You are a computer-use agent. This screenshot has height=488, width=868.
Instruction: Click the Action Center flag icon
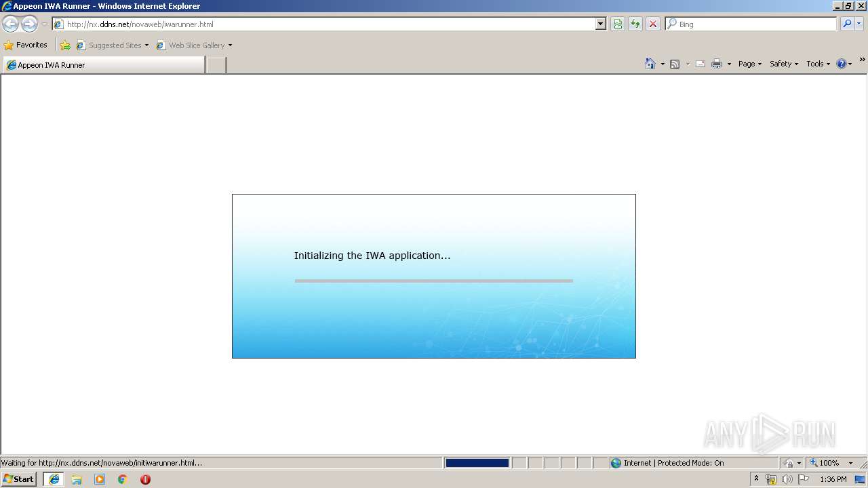click(x=804, y=479)
